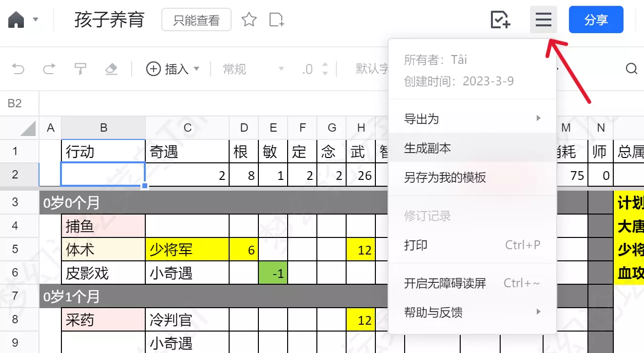This screenshot has width=644, height=353.
Task: Star the document 孩子养育
Action: click(249, 20)
